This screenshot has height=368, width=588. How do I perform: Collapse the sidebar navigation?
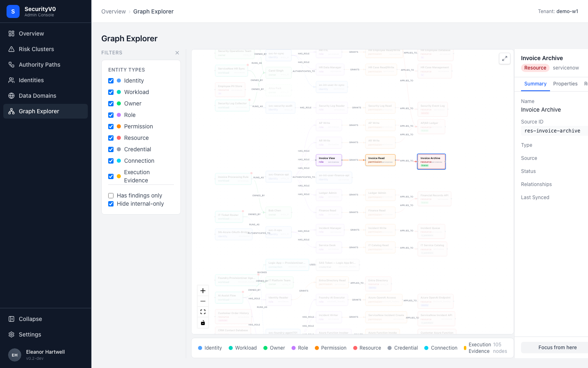(45, 319)
